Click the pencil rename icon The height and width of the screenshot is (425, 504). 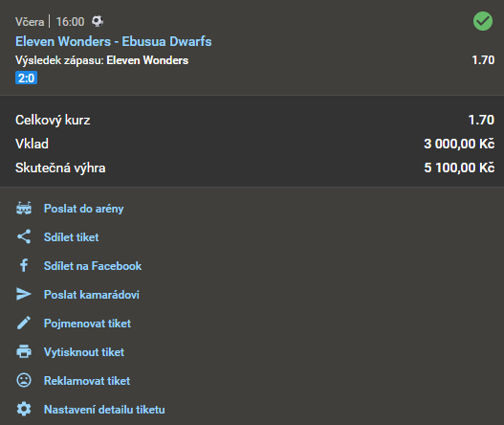pos(24,323)
